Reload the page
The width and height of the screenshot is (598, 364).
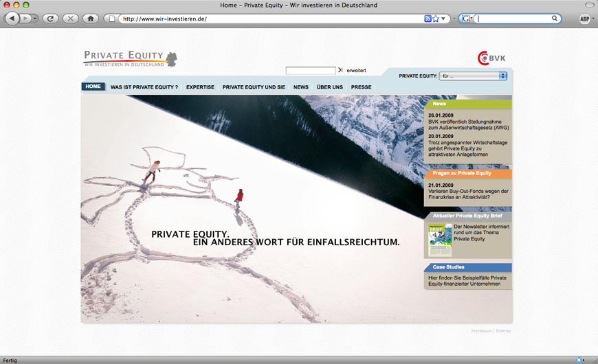[x=50, y=19]
